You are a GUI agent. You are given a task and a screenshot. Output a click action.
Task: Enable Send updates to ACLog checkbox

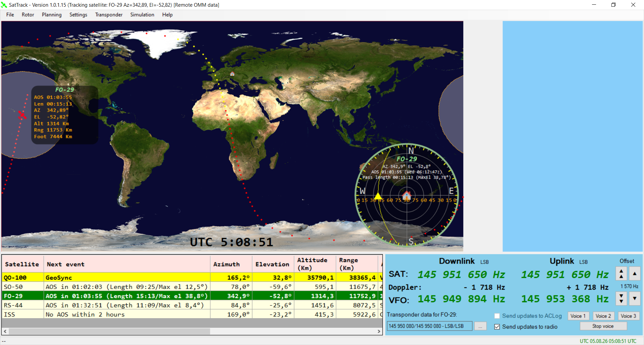coord(497,316)
